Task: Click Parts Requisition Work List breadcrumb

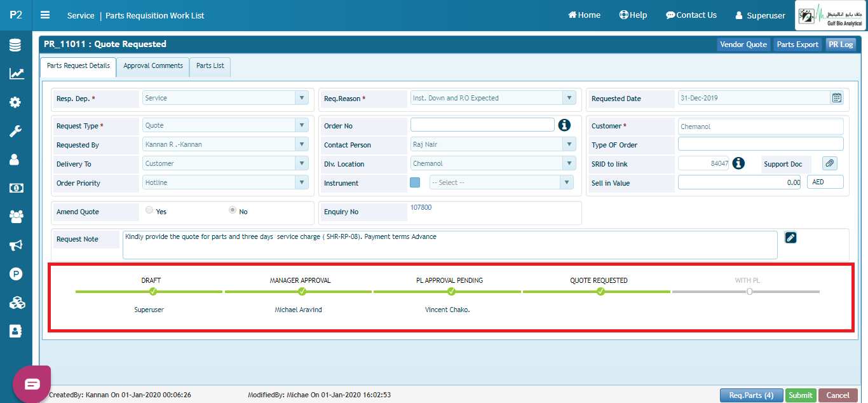Action: 155,15
